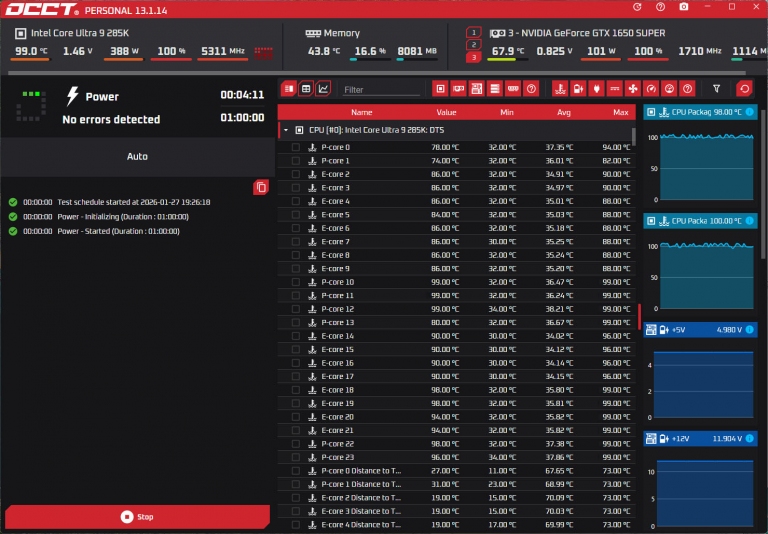Enable the E-core 5 row checkbox

[296, 215]
